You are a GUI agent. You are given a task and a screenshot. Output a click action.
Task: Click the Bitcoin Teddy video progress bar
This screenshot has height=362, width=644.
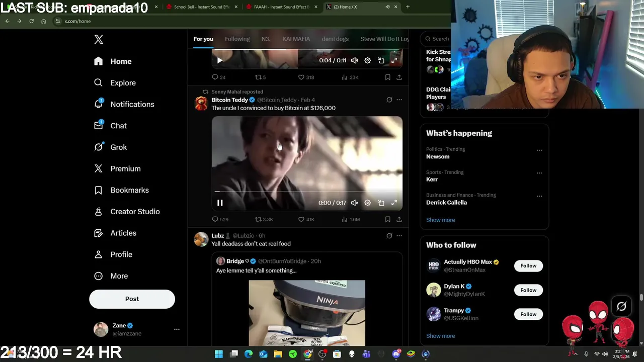(307, 192)
